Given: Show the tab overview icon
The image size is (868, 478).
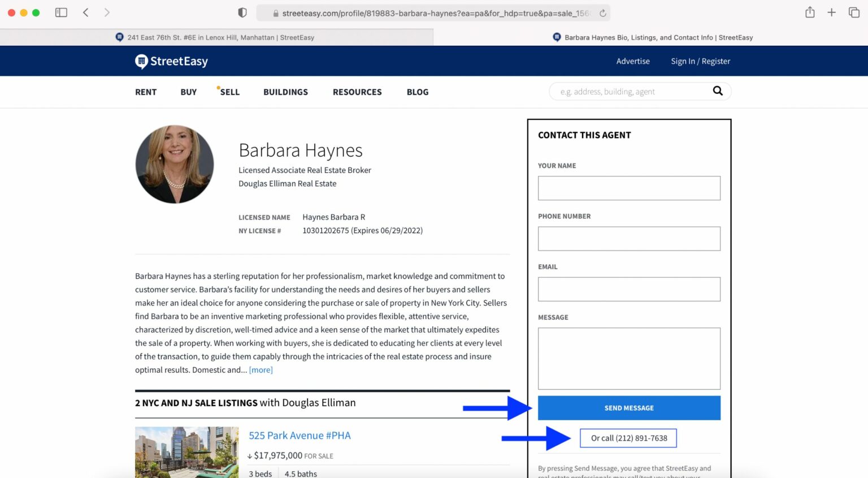Looking at the screenshot, I should click(x=854, y=12).
